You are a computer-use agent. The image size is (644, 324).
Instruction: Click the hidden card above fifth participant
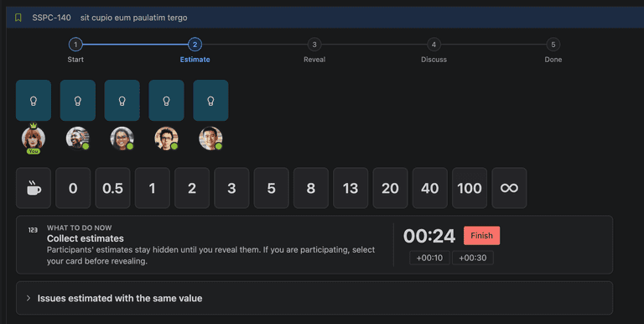tap(210, 101)
